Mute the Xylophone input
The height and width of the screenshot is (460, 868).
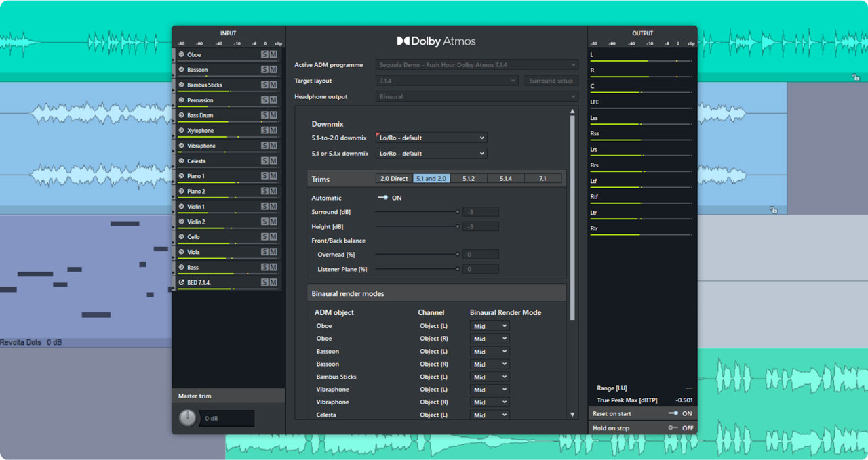(273, 130)
